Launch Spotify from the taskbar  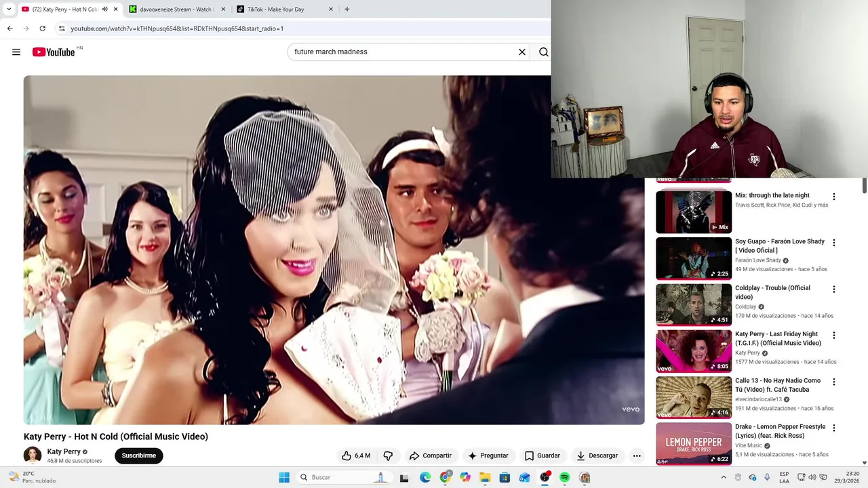pos(564,477)
